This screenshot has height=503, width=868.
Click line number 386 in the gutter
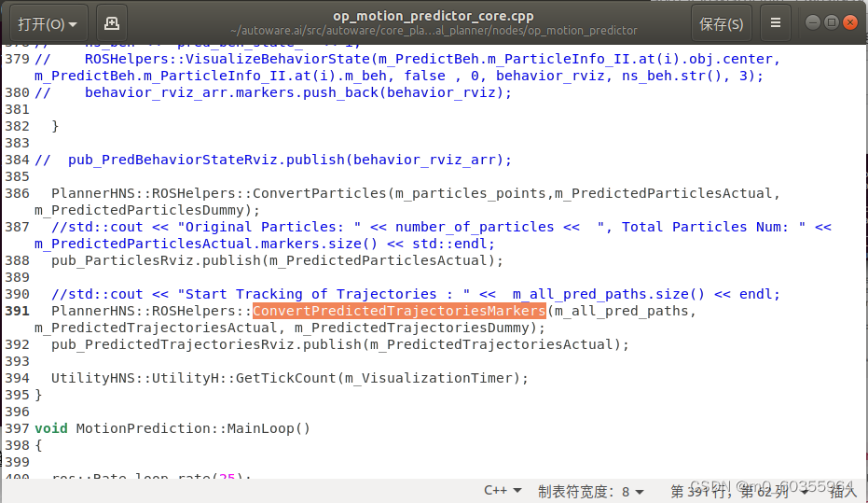pos(17,193)
